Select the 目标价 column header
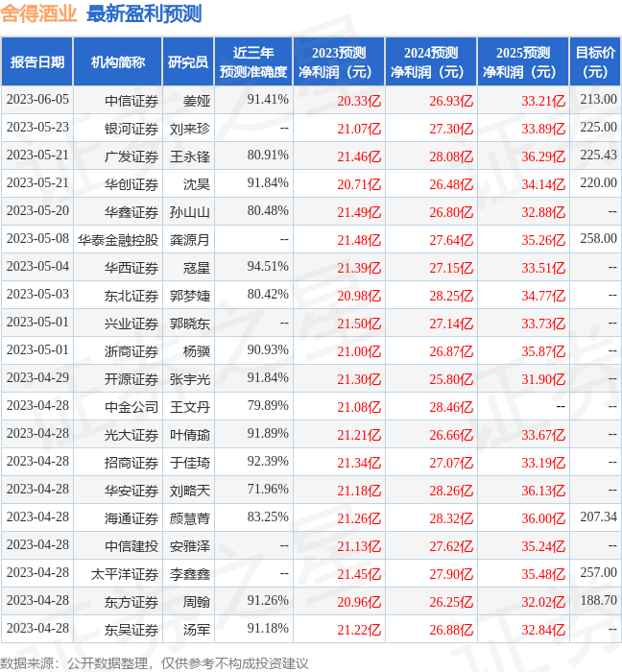 [x=595, y=62]
